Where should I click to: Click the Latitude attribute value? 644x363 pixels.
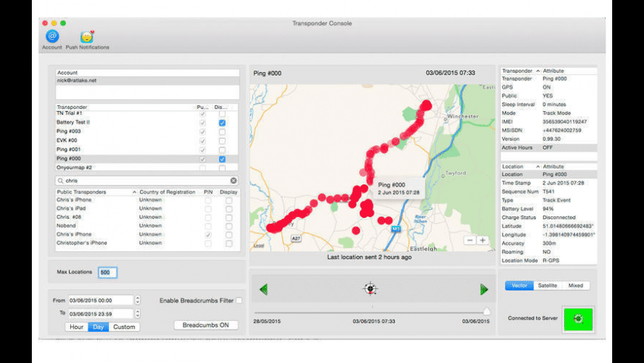tap(568, 226)
